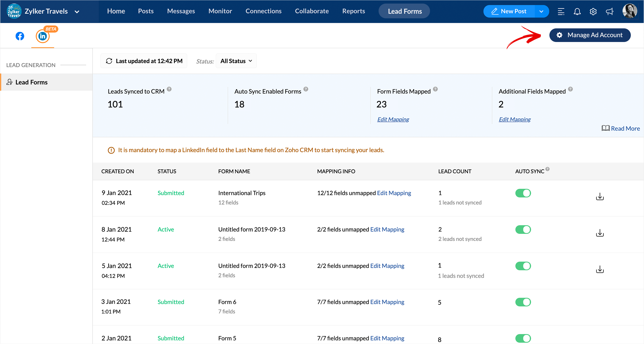Open the user profile avatar
Screen dimensions: 644x344
[x=629, y=11]
